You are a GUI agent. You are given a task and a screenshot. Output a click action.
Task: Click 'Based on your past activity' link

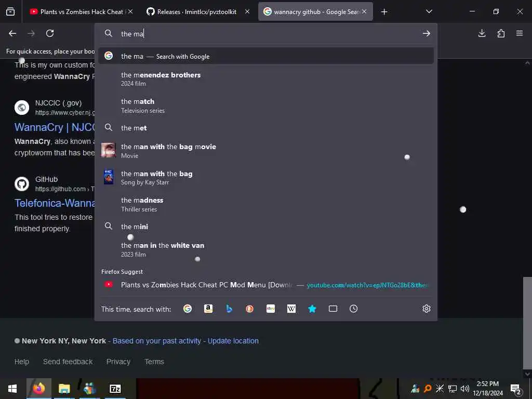[157, 341]
